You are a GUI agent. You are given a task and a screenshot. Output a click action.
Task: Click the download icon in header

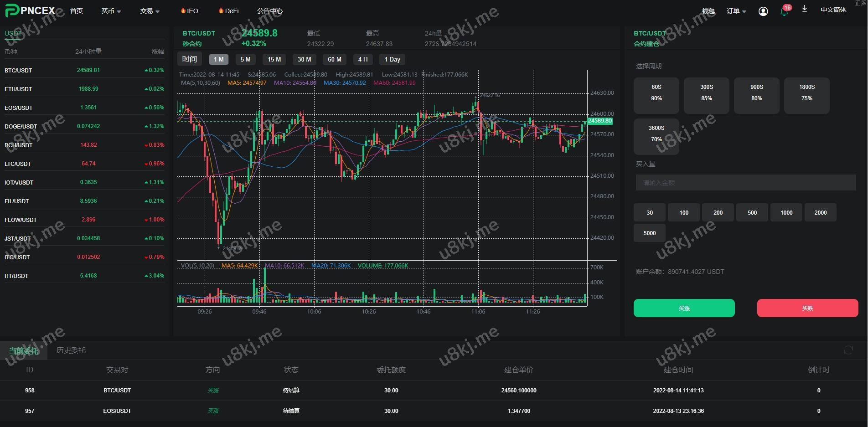click(805, 9)
